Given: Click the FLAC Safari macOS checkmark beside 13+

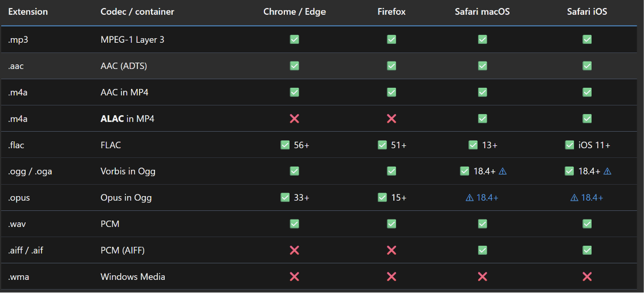Looking at the screenshot, I should 472,145.
